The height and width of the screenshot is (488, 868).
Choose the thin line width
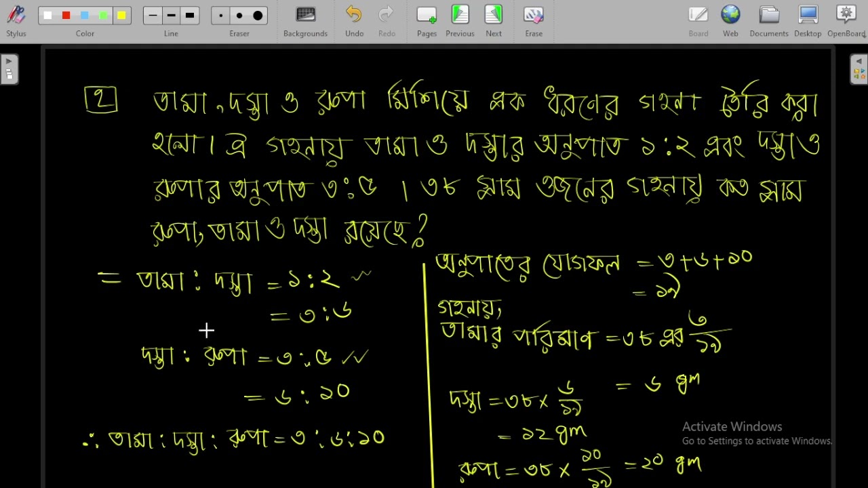pyautogui.click(x=153, y=16)
